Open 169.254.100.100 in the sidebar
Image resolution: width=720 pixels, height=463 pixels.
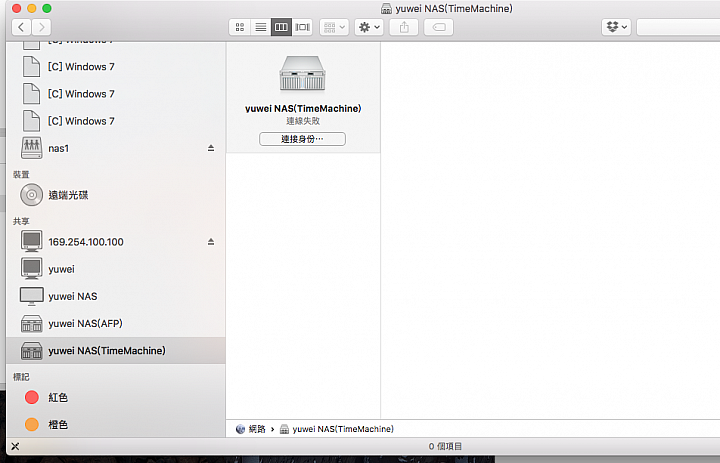tap(116, 242)
